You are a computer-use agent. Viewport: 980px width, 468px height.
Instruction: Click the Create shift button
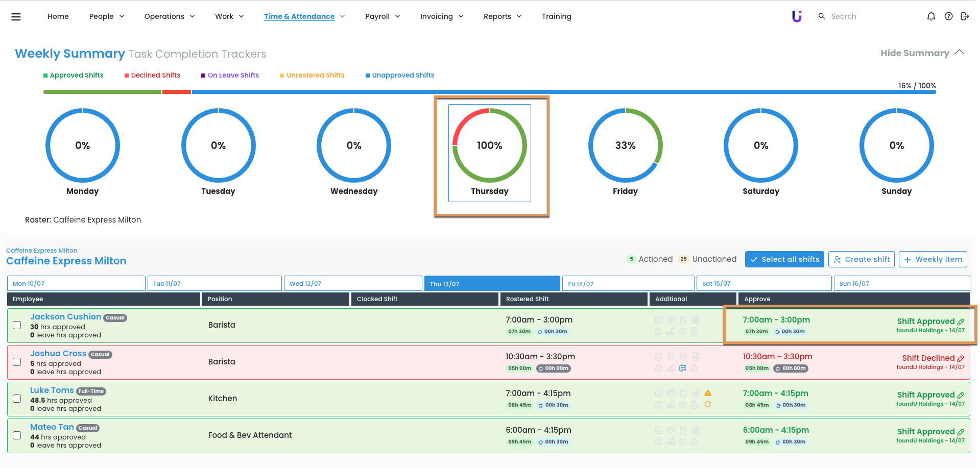(861, 259)
